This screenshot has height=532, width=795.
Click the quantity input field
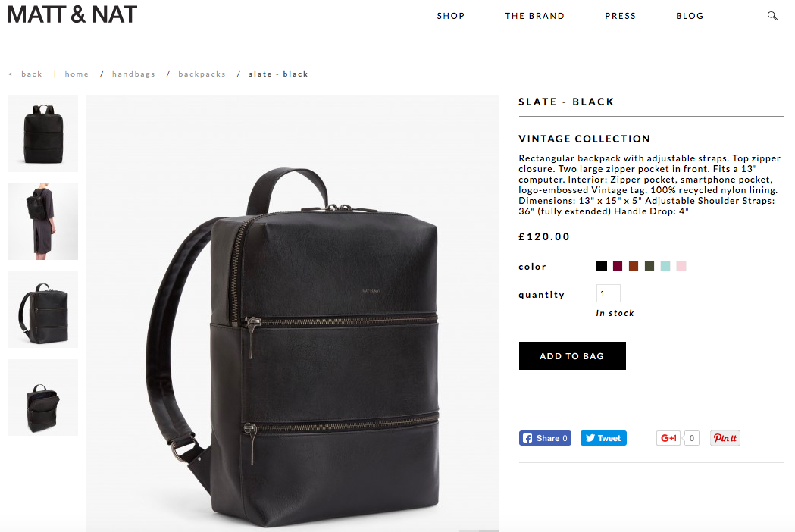[609, 293]
